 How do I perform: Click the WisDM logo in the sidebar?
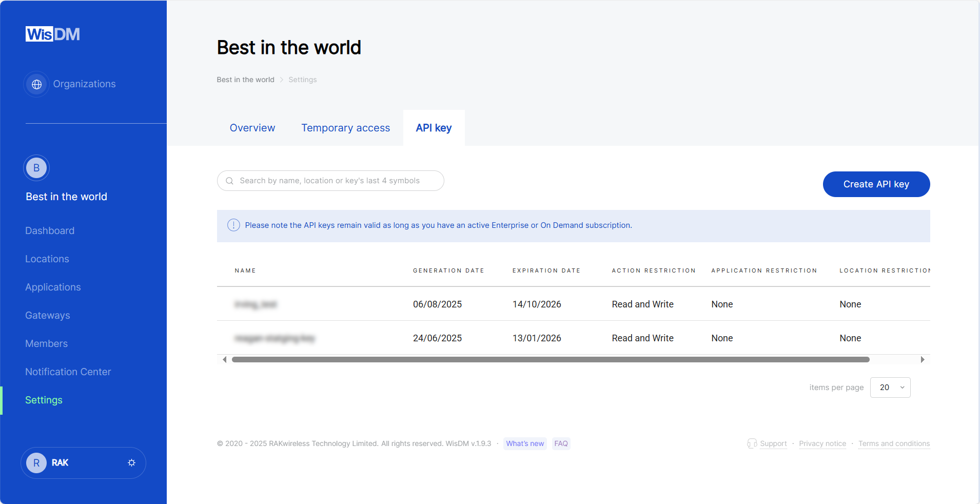tap(52, 33)
